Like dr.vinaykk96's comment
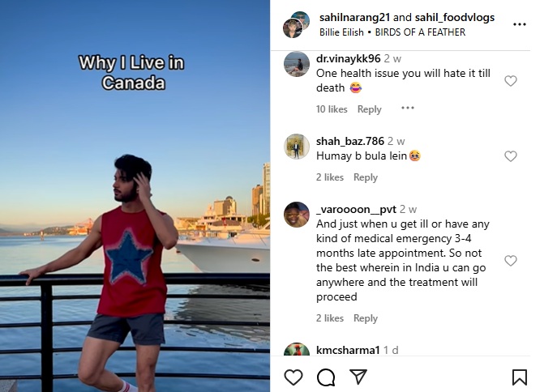 (x=511, y=81)
